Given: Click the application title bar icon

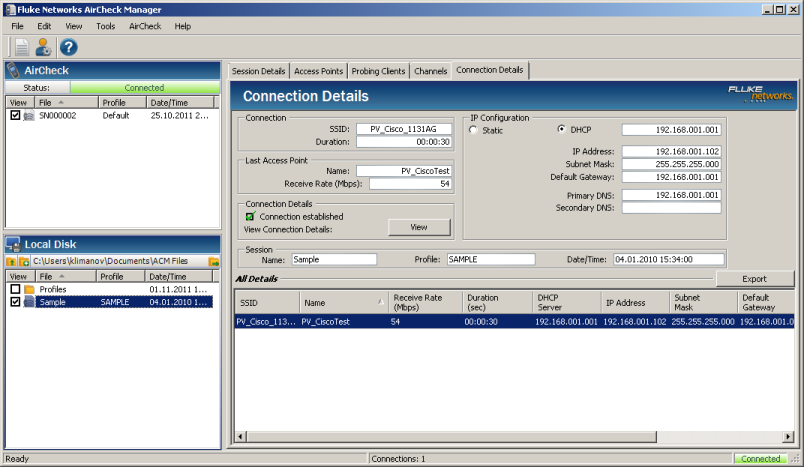Looking at the screenshot, I should [10, 10].
